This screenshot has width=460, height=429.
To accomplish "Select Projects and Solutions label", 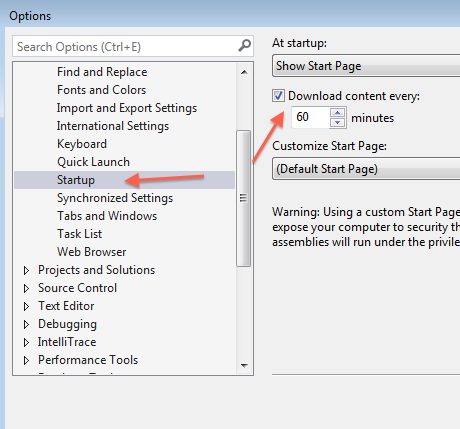I will (x=96, y=270).
